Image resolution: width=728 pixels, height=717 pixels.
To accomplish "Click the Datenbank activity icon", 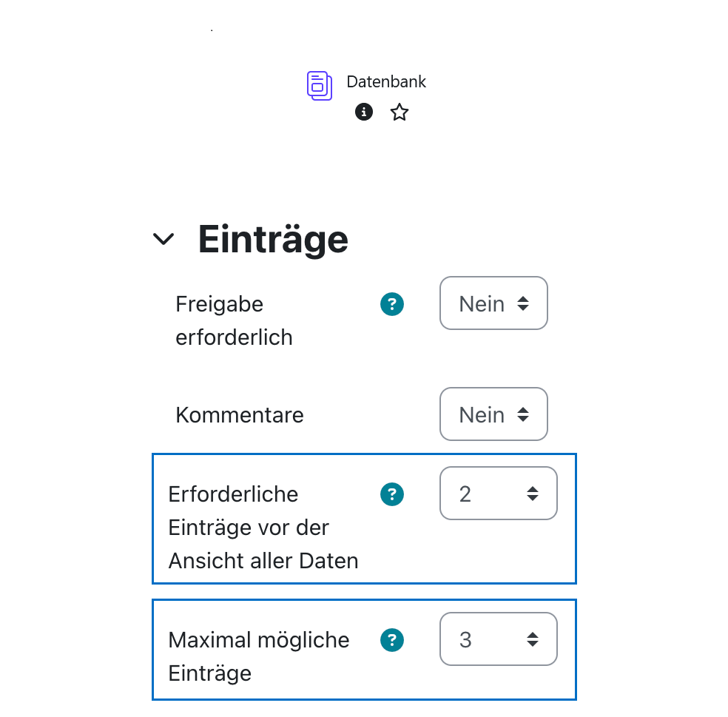I will pyautogui.click(x=319, y=84).
